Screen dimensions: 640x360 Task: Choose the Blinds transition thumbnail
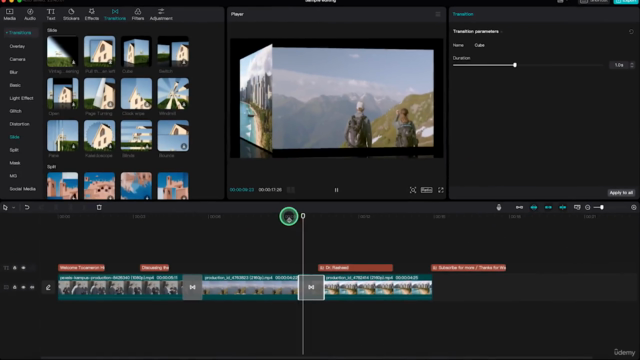pos(136,136)
